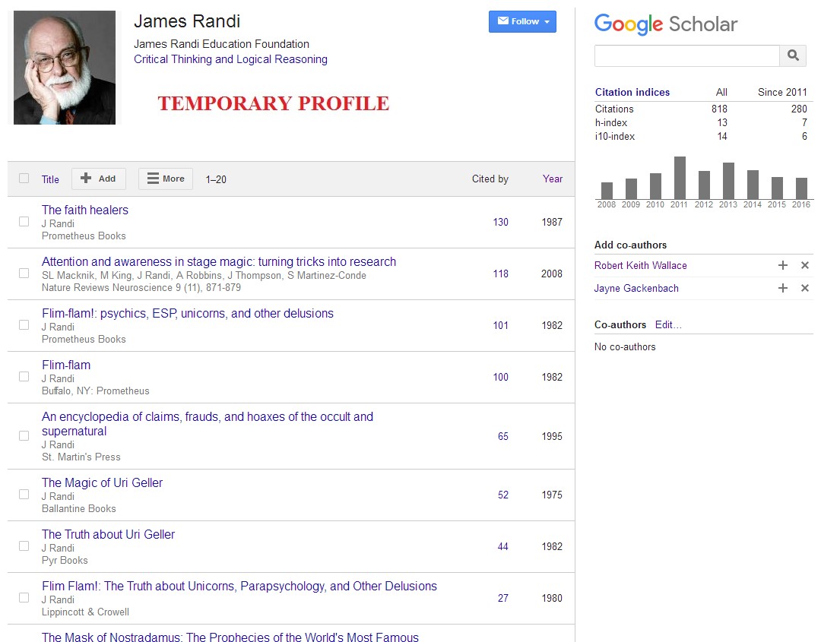
Task: Click the Cited by column header
Action: click(490, 179)
